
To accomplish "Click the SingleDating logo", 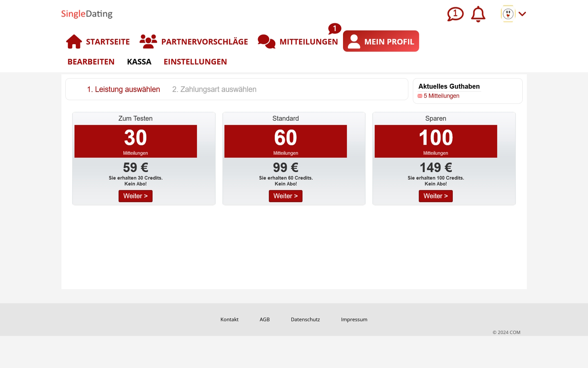I will (x=87, y=13).
